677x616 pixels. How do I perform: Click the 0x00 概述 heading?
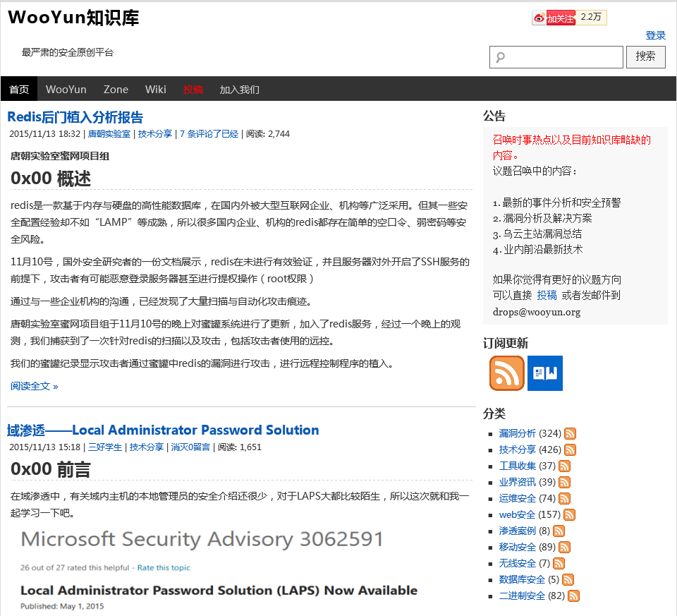pyautogui.click(x=51, y=179)
